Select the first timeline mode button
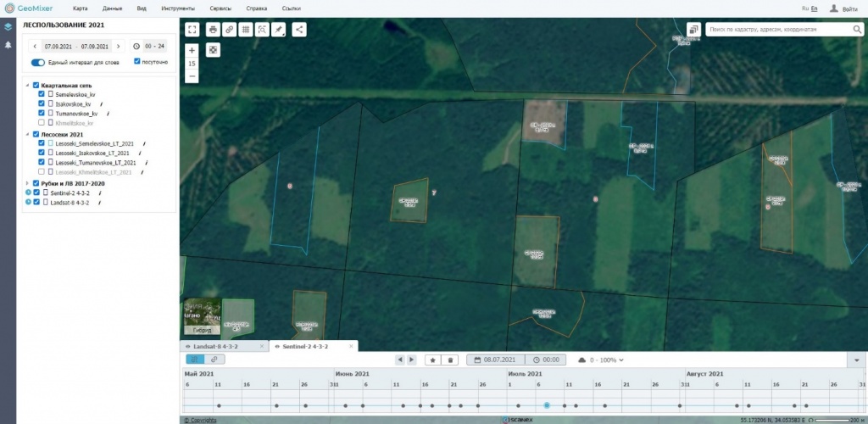This screenshot has height=424, width=868. tap(194, 360)
